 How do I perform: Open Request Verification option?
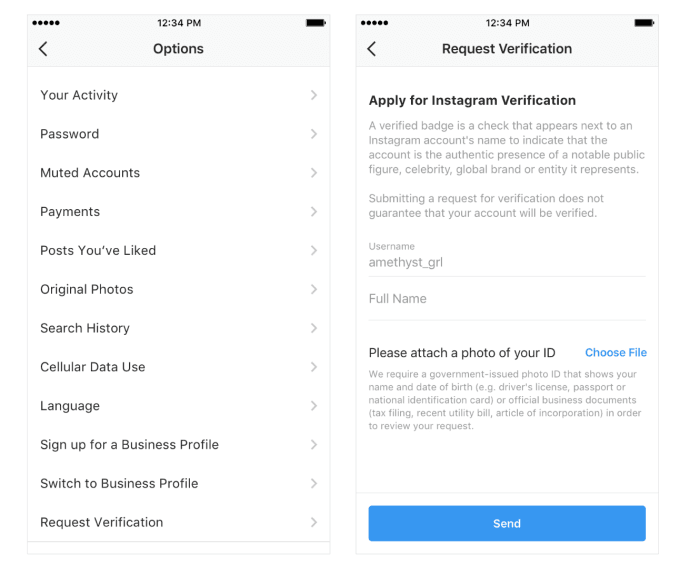[x=102, y=522]
